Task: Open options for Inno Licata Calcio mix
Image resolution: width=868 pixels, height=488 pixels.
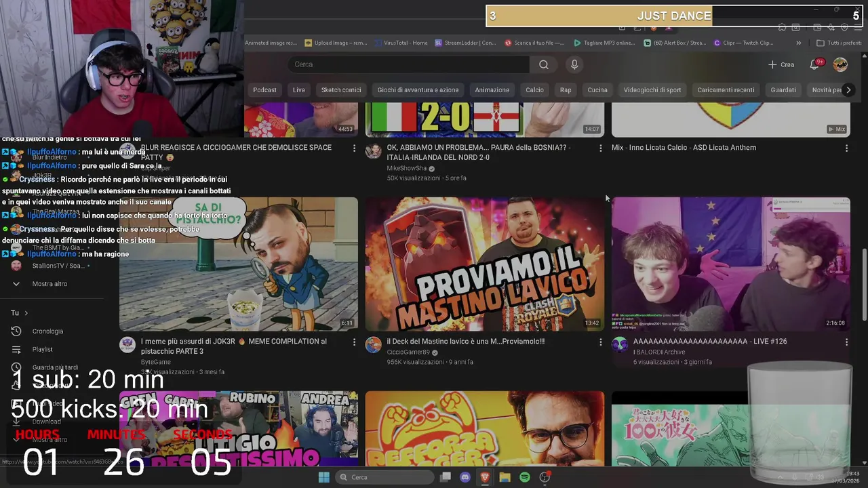Action: click(x=846, y=148)
